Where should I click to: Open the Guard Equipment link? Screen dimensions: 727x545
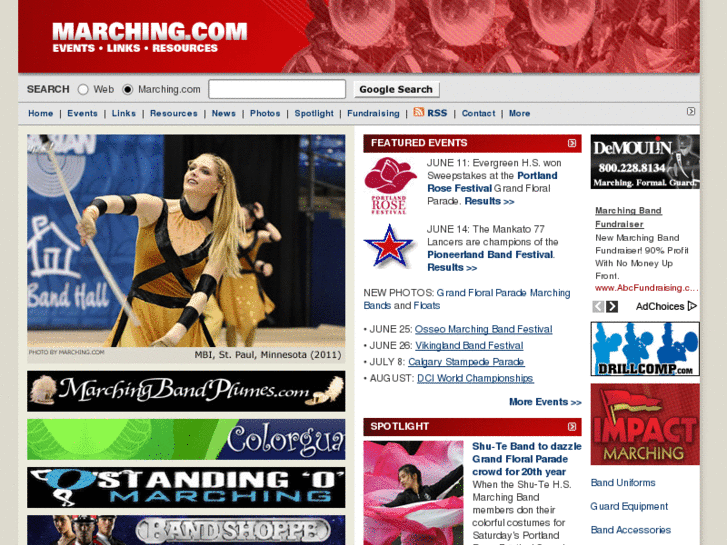coord(629,507)
